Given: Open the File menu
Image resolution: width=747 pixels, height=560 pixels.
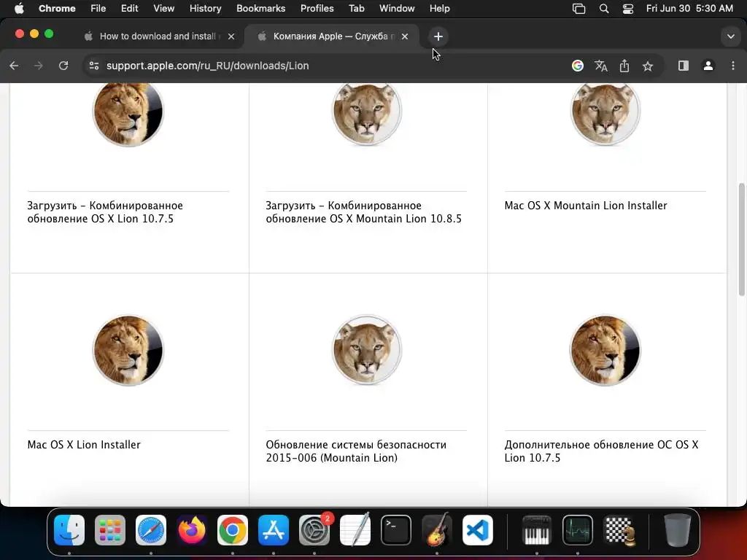Looking at the screenshot, I should pyautogui.click(x=98, y=9).
